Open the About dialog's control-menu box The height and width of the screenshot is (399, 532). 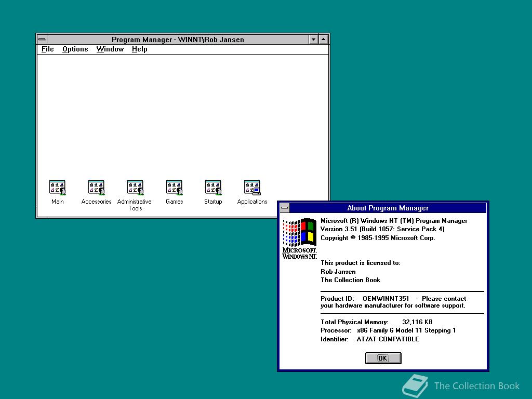(x=285, y=208)
